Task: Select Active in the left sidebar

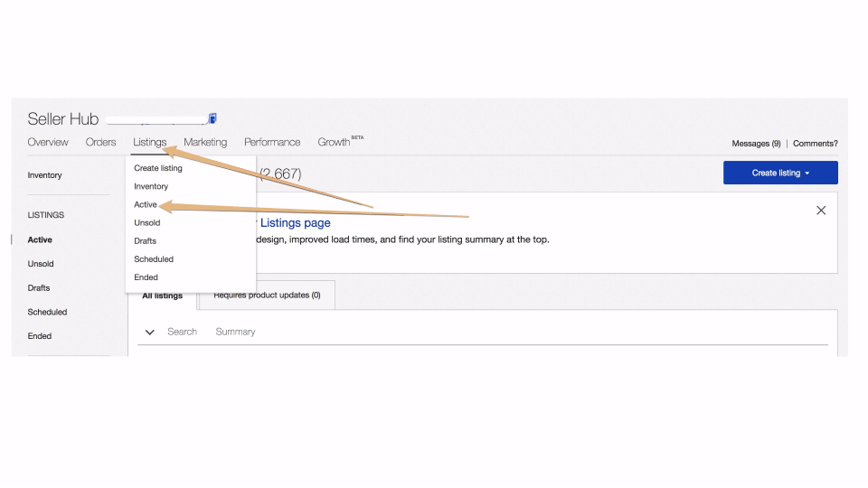Action: click(40, 239)
